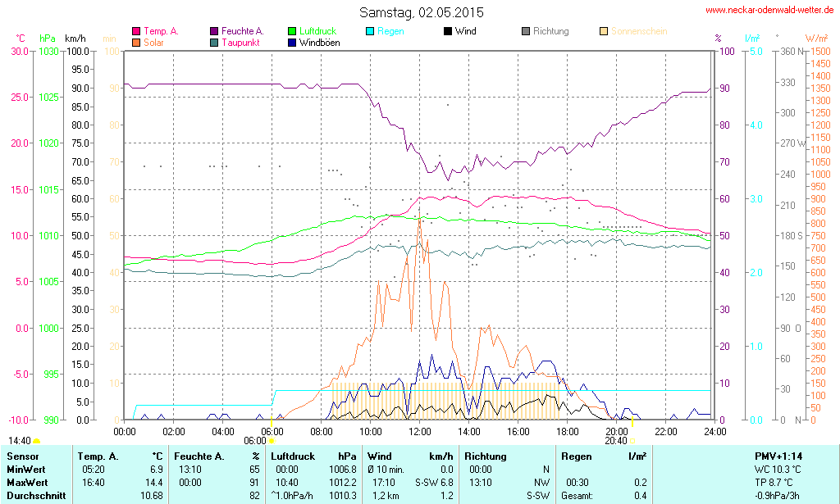Click the Samstag, 02.05.2015 chart title
This screenshot has height=504, width=840.
click(x=422, y=12)
